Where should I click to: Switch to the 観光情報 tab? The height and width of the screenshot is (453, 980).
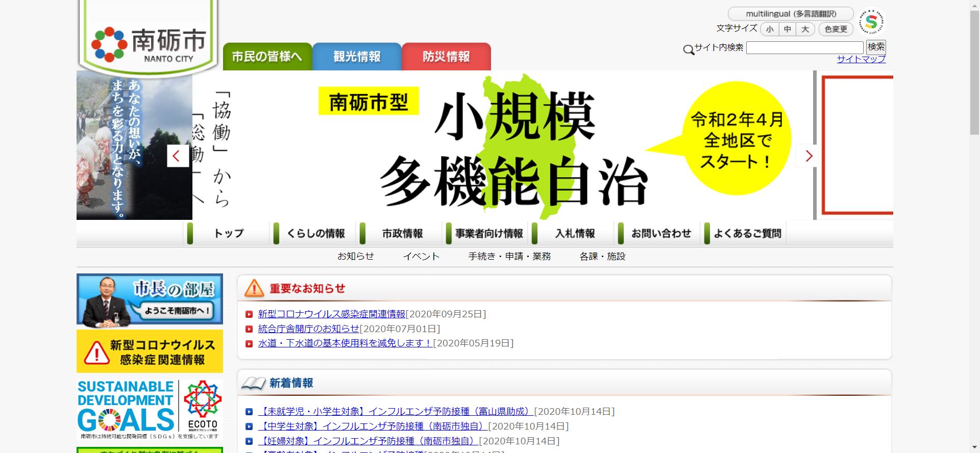coord(357,57)
